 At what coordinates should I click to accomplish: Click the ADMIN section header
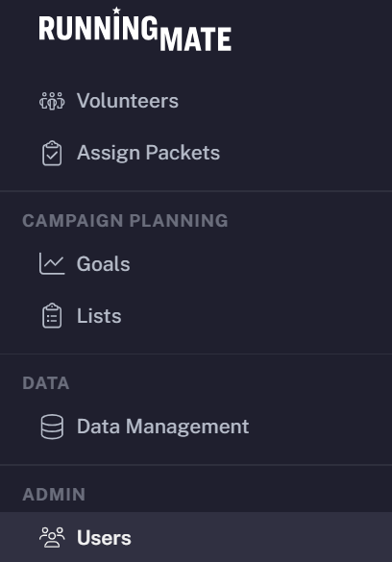coord(54,494)
